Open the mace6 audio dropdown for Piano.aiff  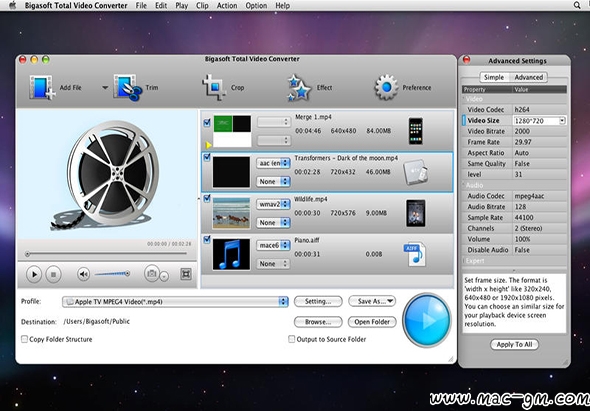(x=274, y=245)
